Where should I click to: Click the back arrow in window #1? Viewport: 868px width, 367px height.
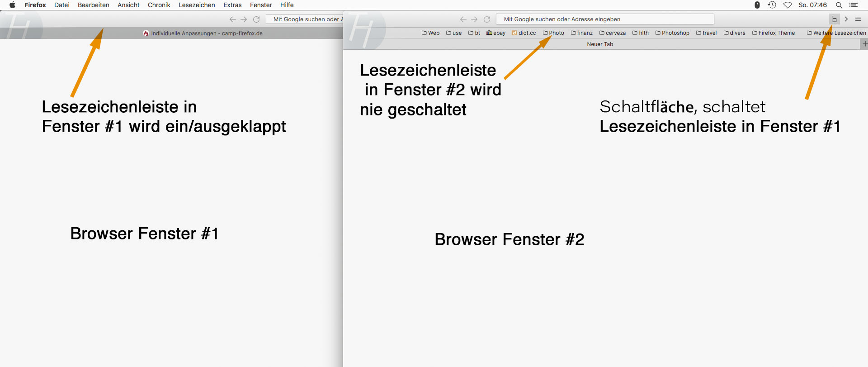[232, 19]
